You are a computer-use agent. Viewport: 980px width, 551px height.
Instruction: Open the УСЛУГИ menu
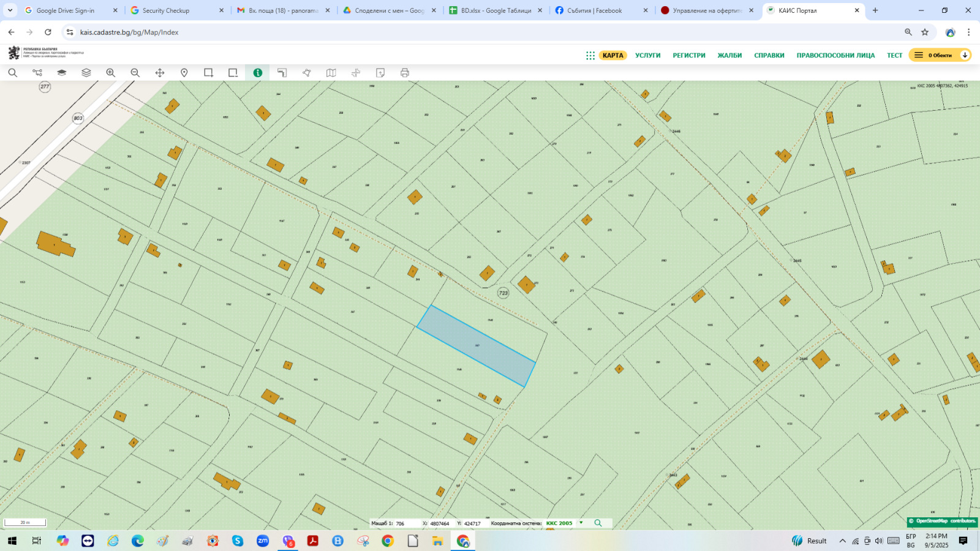tap(647, 55)
